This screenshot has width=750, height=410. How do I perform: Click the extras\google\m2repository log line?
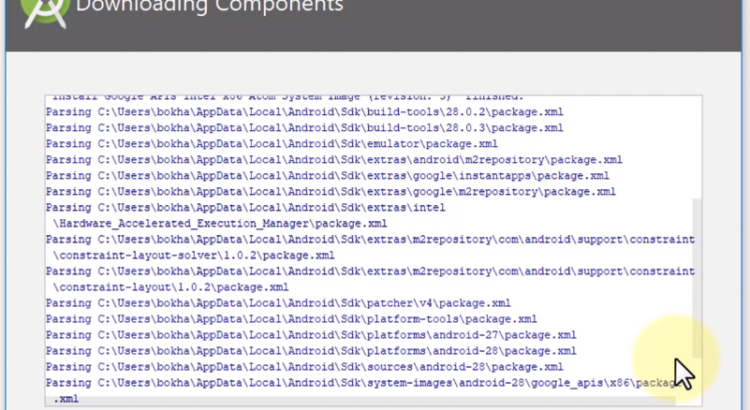click(x=330, y=192)
